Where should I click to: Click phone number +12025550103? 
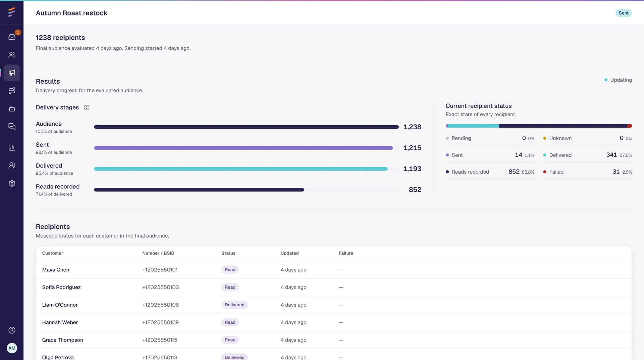[x=161, y=287]
